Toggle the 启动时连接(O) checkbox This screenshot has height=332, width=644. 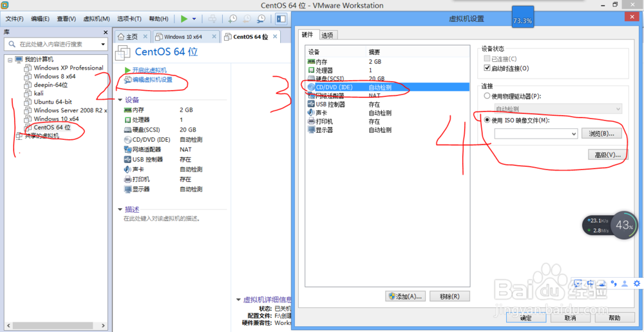pos(488,68)
